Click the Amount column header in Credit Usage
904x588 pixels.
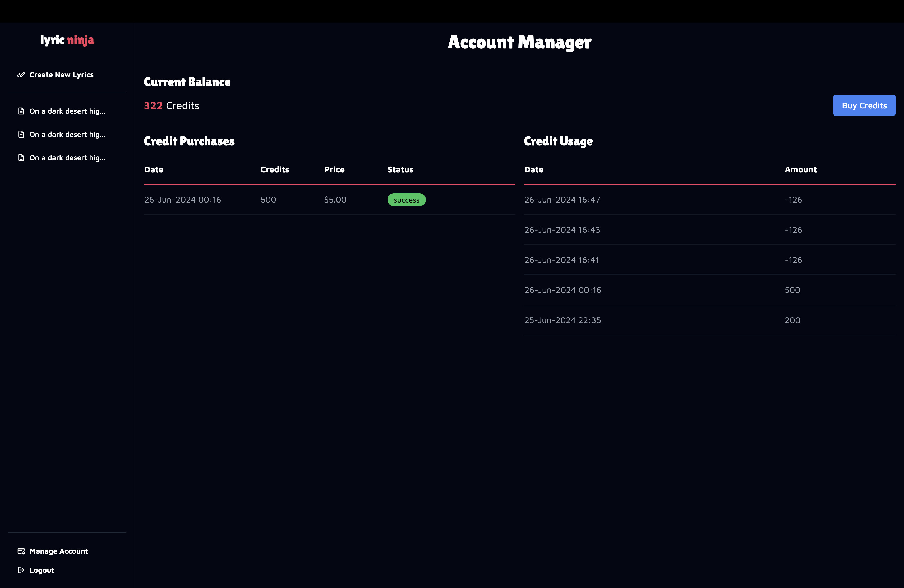pyautogui.click(x=800, y=170)
